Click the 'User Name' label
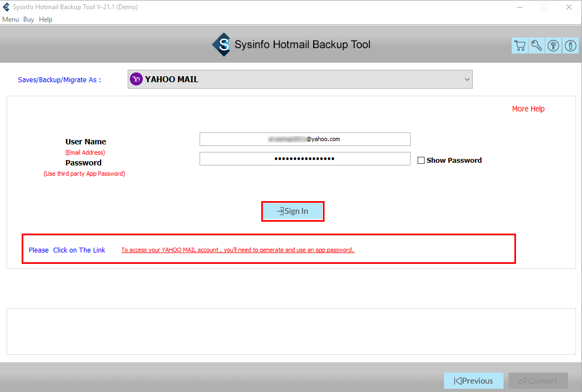This screenshot has height=392, width=582. (86, 142)
